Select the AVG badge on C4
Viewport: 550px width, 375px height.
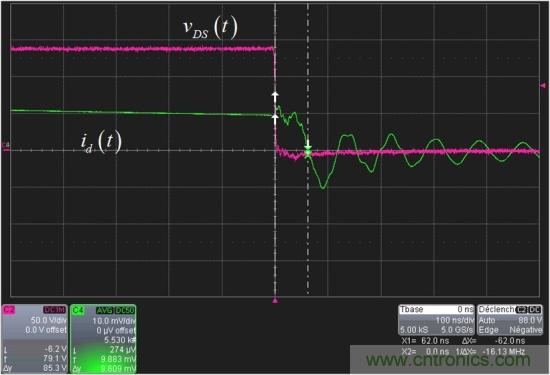coord(104,310)
